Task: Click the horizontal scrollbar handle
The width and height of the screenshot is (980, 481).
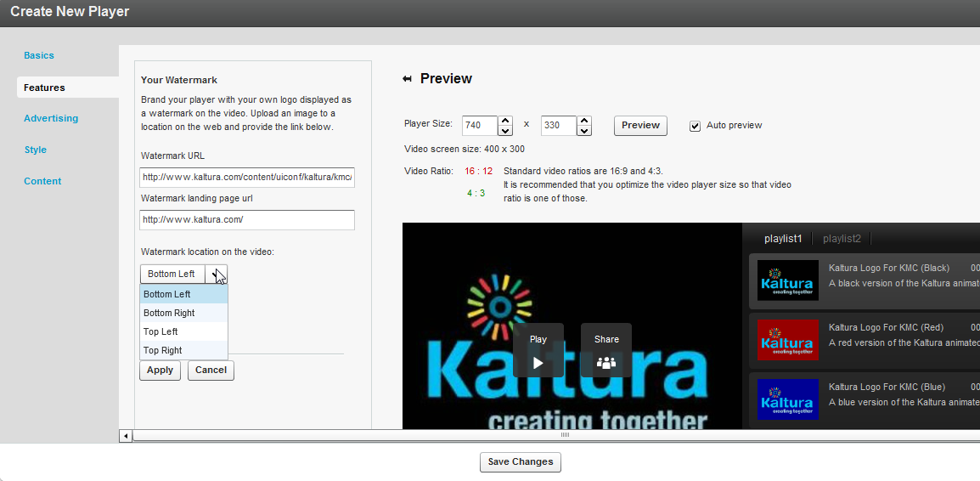Action: (565, 435)
